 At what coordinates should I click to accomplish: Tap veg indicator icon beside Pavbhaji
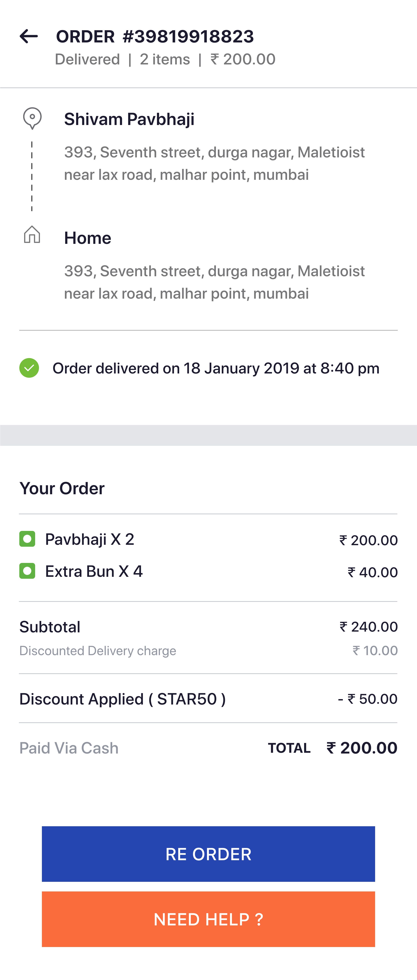tap(27, 539)
